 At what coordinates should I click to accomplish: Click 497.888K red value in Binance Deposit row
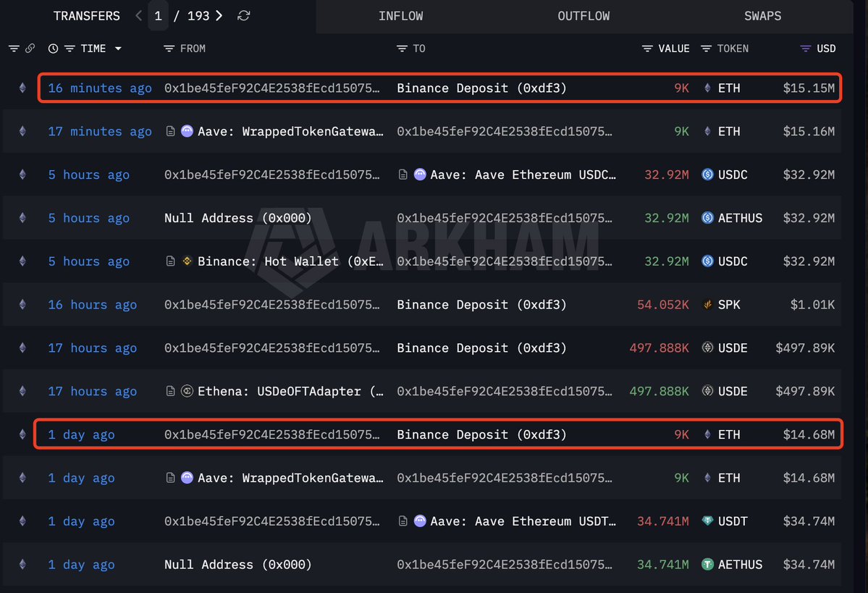[x=660, y=348]
